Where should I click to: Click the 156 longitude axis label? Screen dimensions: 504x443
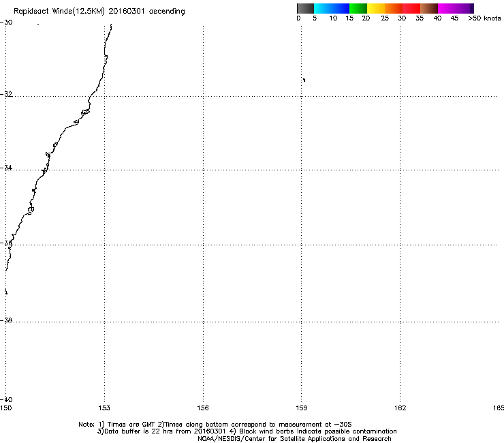pos(203,408)
